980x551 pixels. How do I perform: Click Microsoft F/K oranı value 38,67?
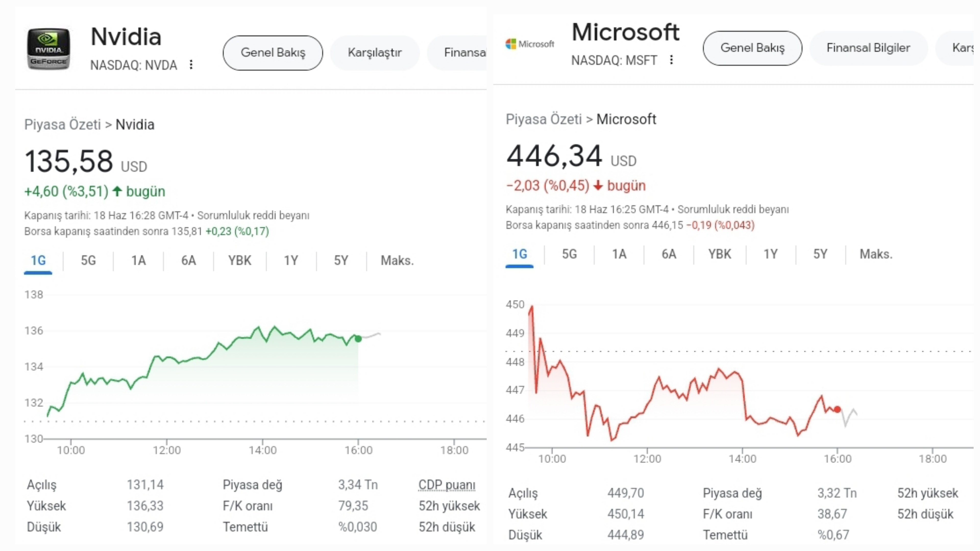pyautogui.click(x=832, y=514)
